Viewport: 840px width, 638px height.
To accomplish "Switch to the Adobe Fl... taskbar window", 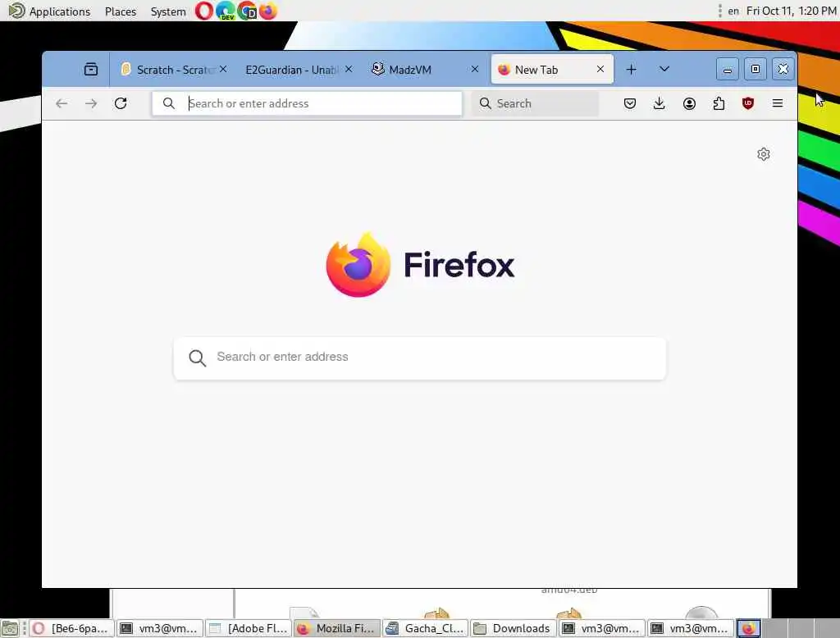I will (x=249, y=628).
